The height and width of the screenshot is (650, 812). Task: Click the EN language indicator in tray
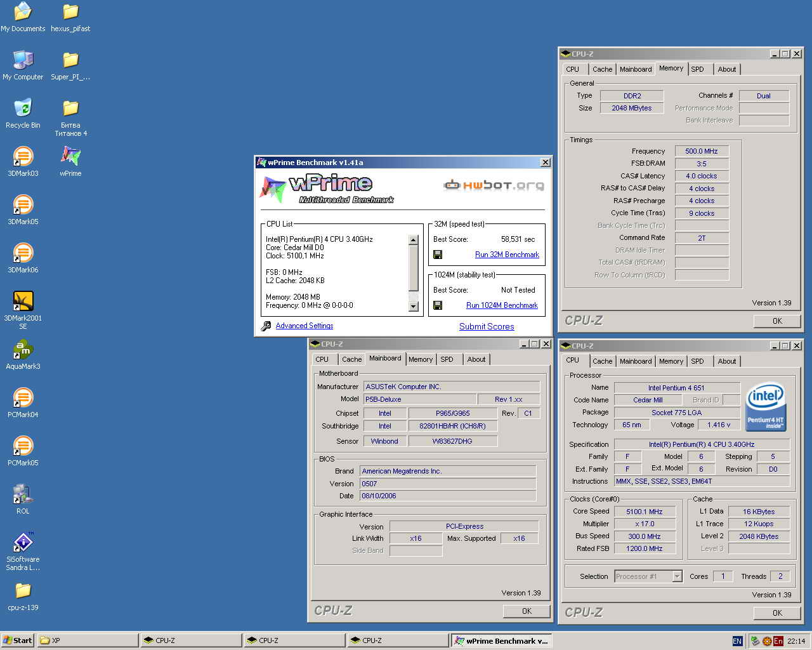pyautogui.click(x=737, y=641)
